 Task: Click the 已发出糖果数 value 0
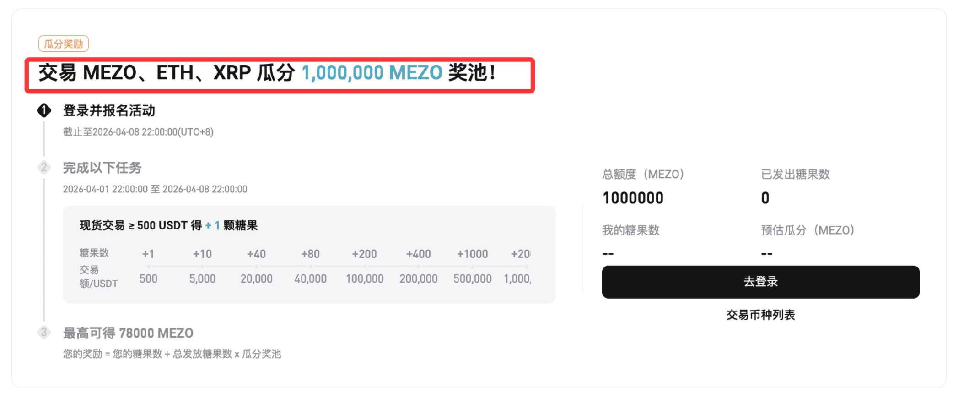coord(765,197)
